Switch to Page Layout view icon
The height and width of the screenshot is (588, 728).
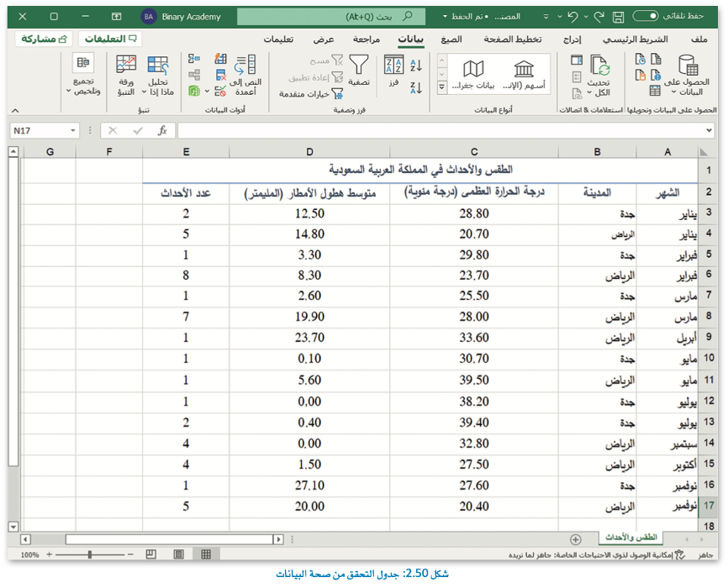(x=178, y=554)
